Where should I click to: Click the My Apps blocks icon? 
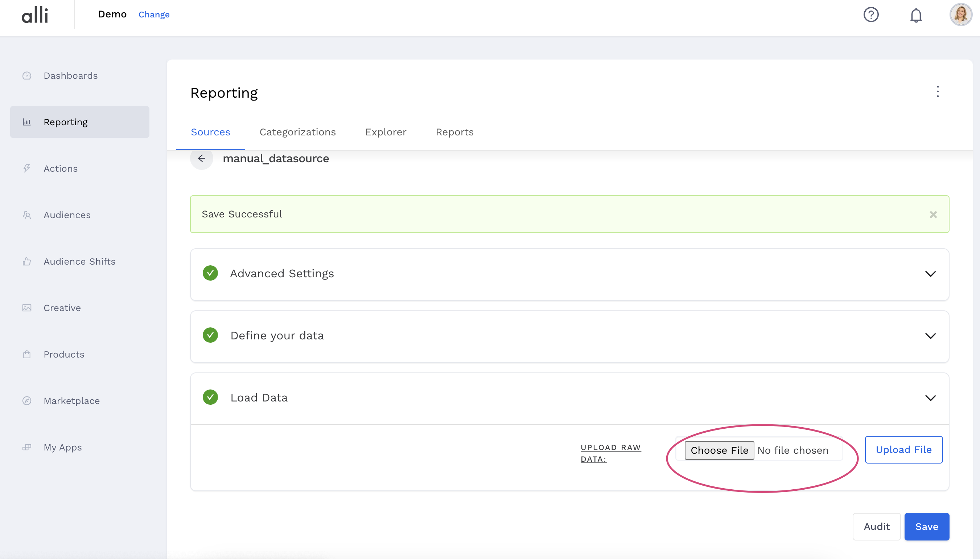point(27,447)
